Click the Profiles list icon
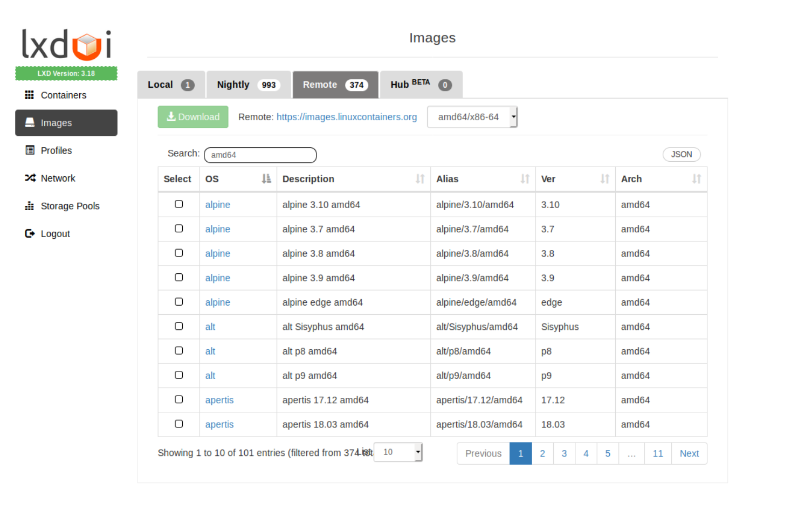798x532 pixels. click(x=30, y=150)
